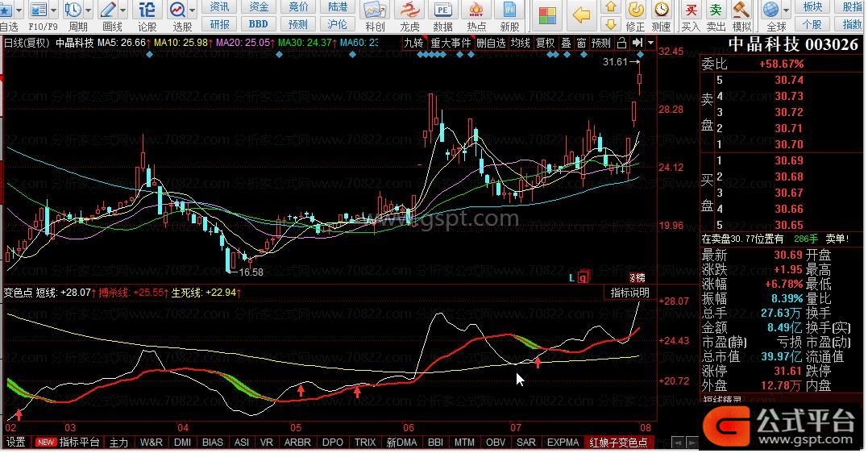The width and height of the screenshot is (868, 453).
Task: Expand the F10/F9 dropdown arrow
Action: [54, 10]
